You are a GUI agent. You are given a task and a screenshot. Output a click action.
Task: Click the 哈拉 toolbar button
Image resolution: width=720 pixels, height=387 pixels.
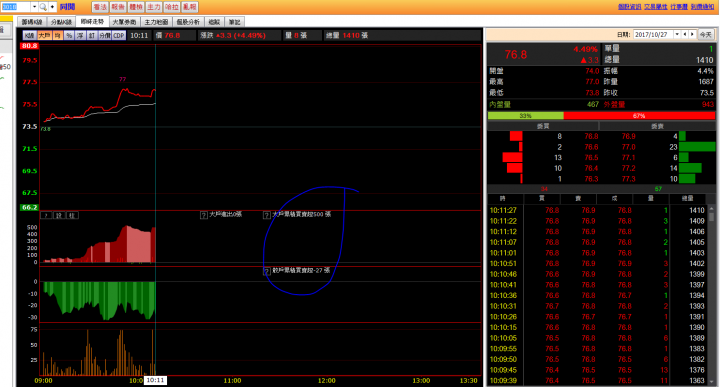pos(172,7)
